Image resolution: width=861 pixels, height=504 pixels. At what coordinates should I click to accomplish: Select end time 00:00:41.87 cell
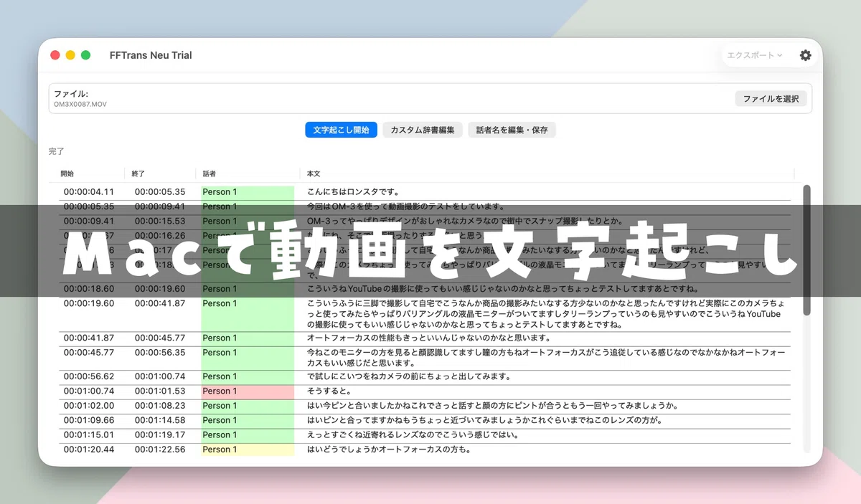tap(160, 303)
